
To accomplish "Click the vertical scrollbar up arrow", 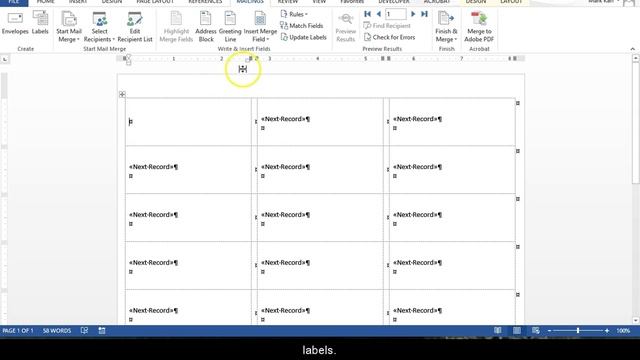I will click(x=636, y=59).
